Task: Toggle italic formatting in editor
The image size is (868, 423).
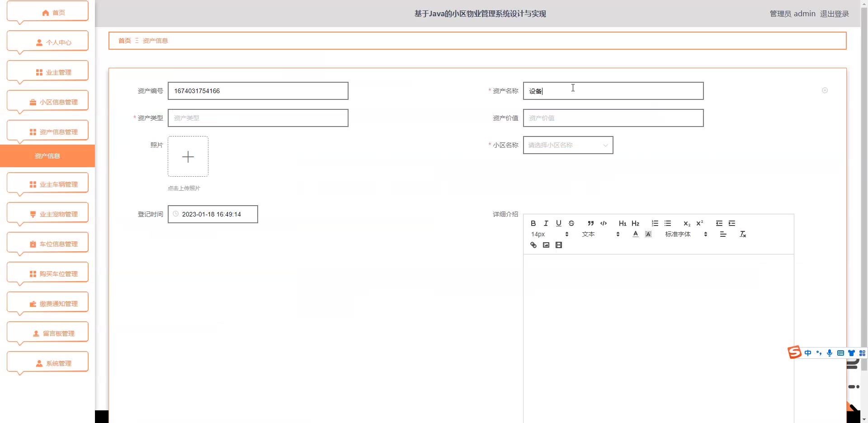Action: click(x=546, y=223)
